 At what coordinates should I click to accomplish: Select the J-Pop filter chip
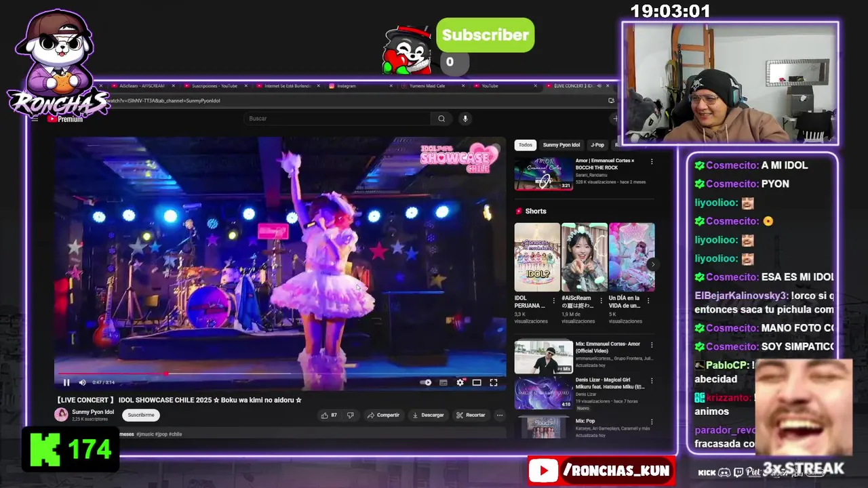pyautogui.click(x=597, y=145)
